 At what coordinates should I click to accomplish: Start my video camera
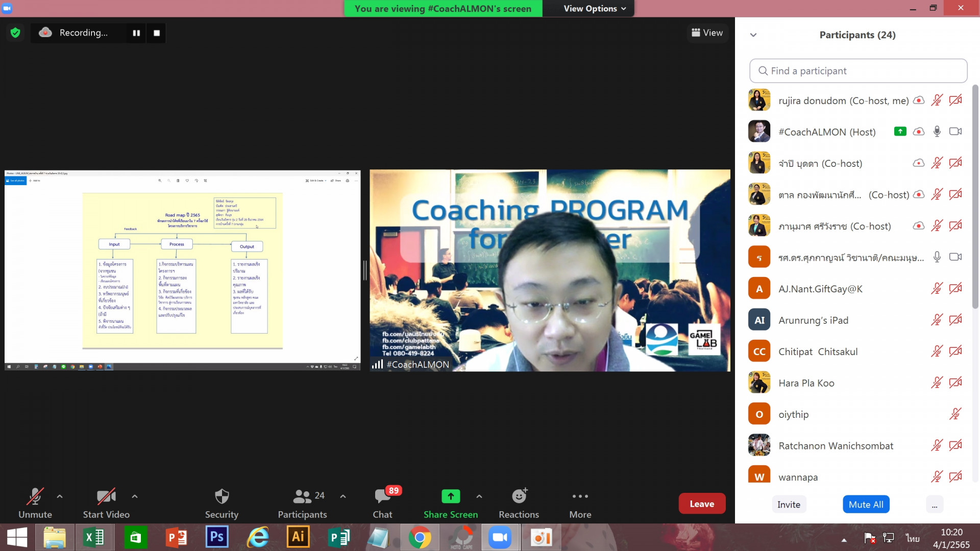point(106,503)
